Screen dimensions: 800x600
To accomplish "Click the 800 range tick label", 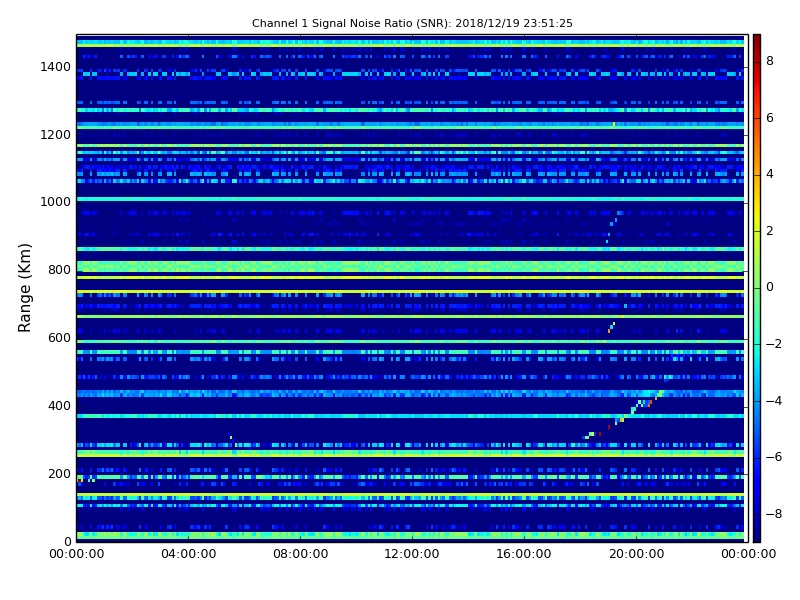I will [x=59, y=270].
